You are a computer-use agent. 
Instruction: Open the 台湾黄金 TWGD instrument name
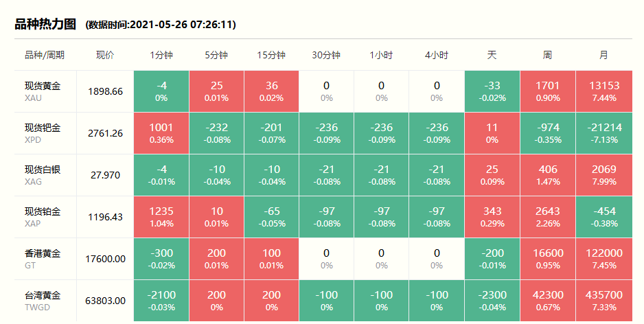pyautogui.click(x=43, y=300)
